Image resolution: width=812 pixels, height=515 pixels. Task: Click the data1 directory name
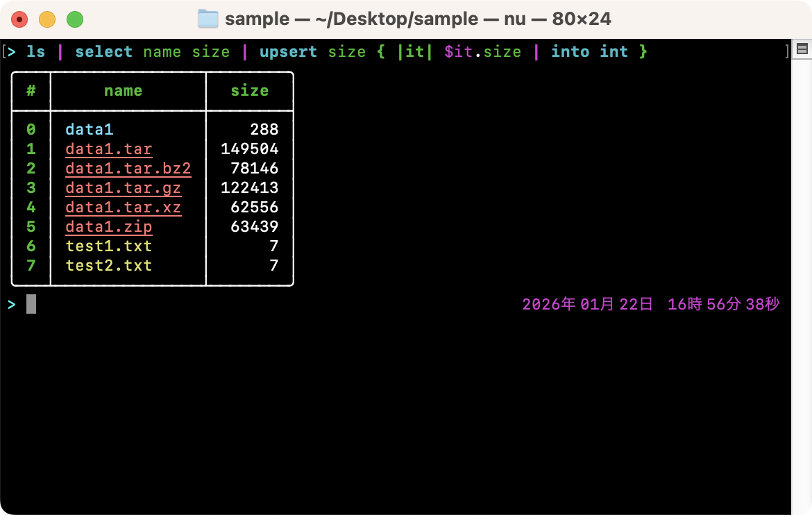(x=89, y=130)
